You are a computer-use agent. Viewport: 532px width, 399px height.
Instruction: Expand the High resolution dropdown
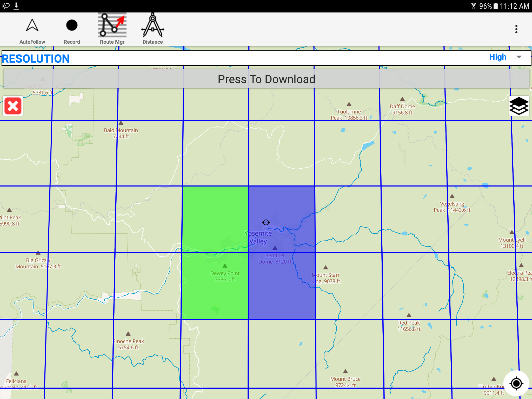pyautogui.click(x=505, y=57)
